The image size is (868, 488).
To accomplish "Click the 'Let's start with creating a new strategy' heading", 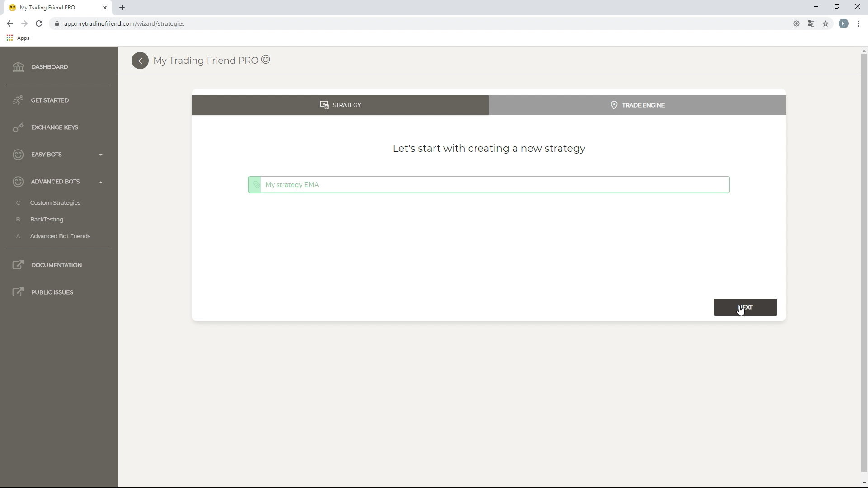I will point(489,149).
